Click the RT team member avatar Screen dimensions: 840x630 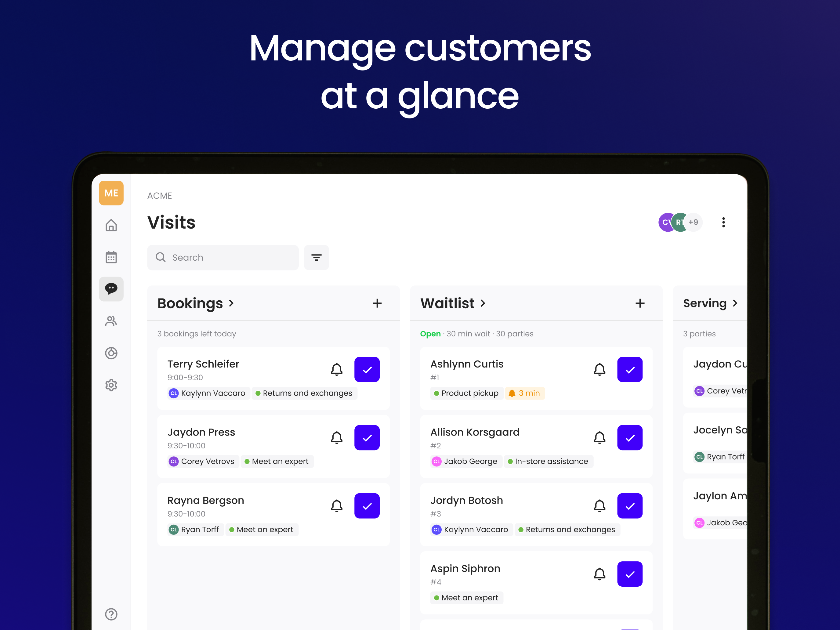click(x=680, y=222)
